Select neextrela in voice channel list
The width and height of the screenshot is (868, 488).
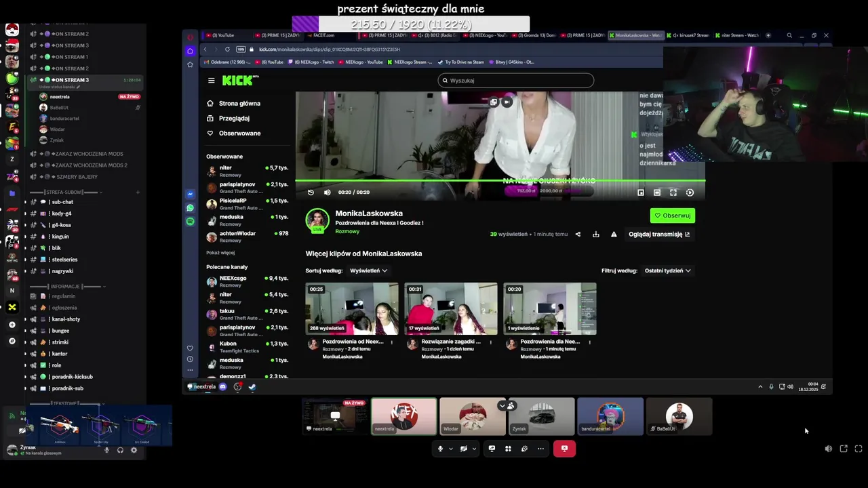(89, 97)
